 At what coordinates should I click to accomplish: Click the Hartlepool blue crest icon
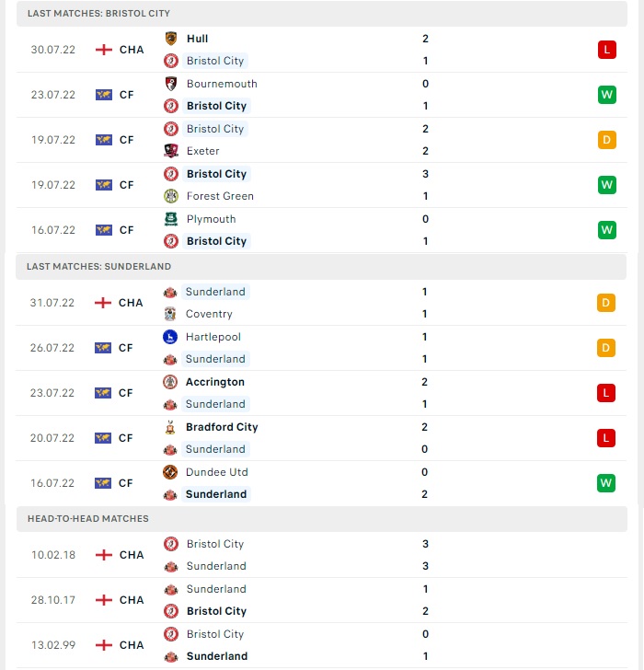170,337
